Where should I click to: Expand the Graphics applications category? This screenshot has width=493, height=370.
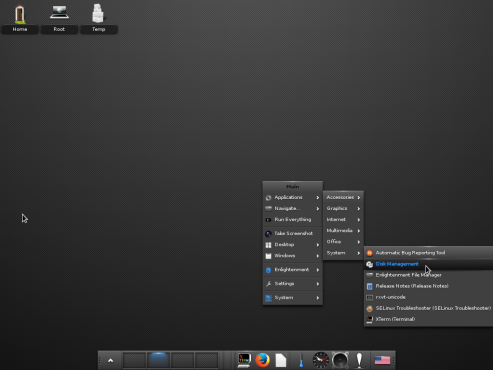point(343,208)
